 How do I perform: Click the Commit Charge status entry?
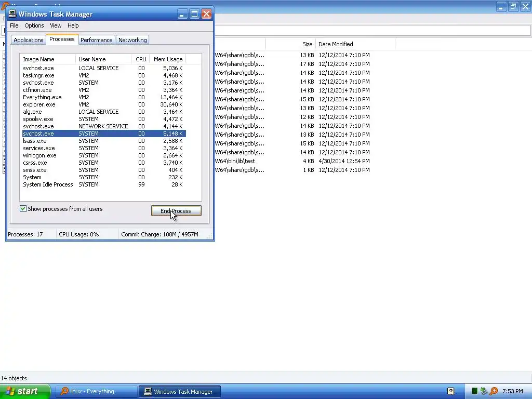(160, 234)
